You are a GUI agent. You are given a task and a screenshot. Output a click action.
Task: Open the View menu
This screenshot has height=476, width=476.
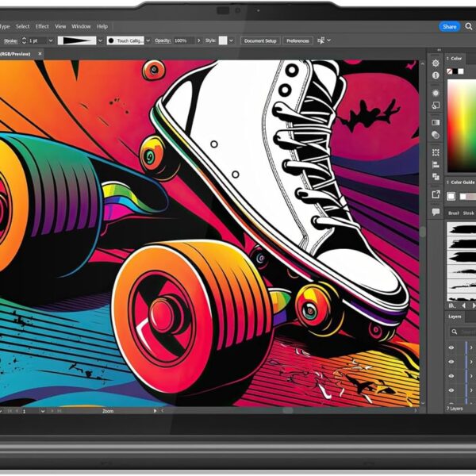tap(60, 26)
